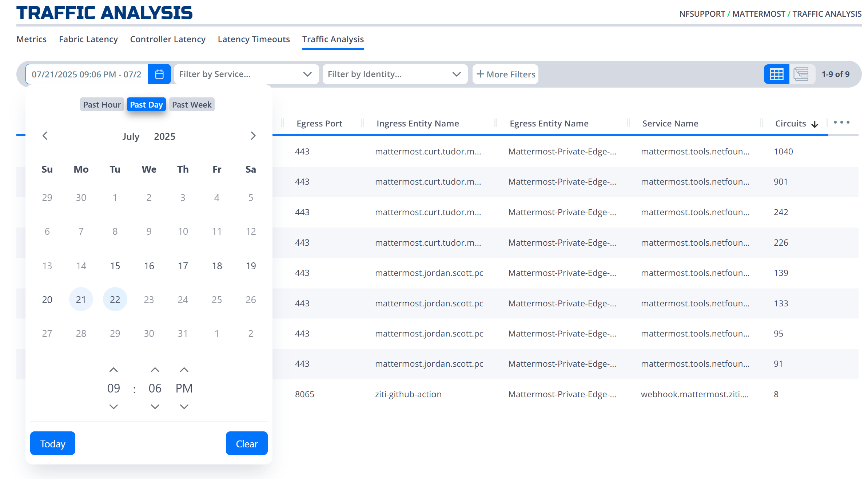Click the 133 circuits value
Screen dimensions: 868x479
[781, 303]
